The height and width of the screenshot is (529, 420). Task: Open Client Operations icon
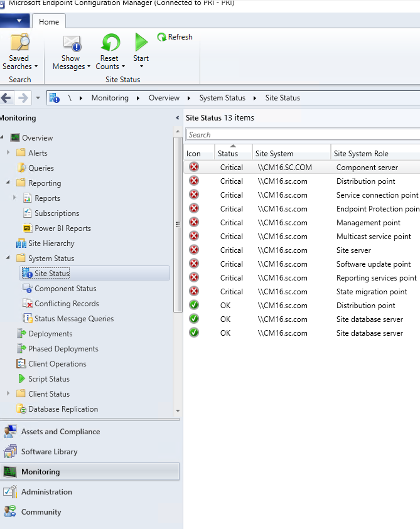click(x=21, y=363)
